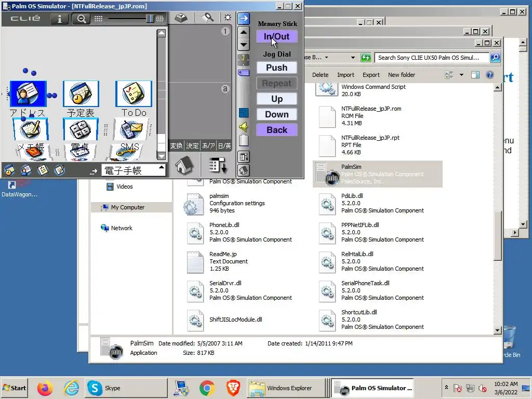Tap the large Home silkscreen button
The image size is (532, 399).
(x=184, y=165)
